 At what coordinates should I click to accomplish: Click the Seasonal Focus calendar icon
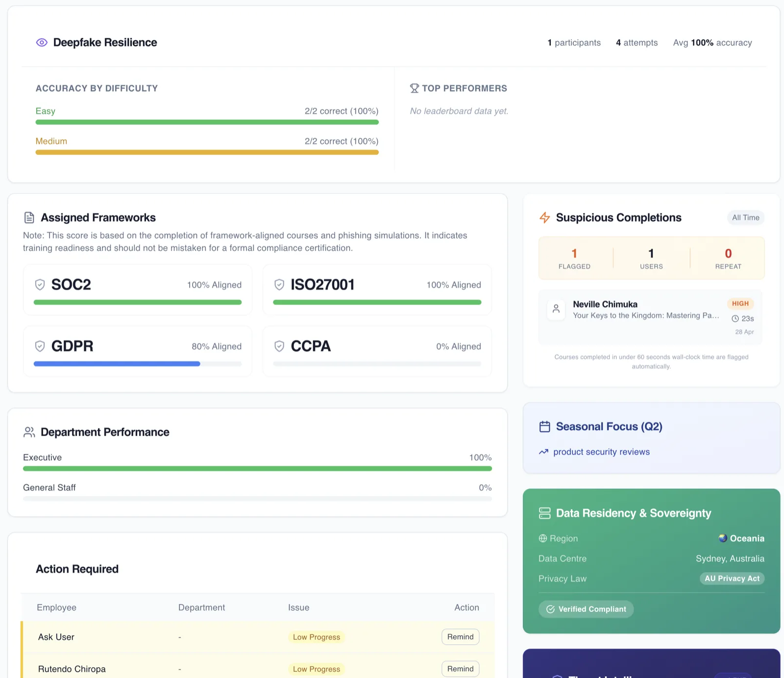coord(544,427)
